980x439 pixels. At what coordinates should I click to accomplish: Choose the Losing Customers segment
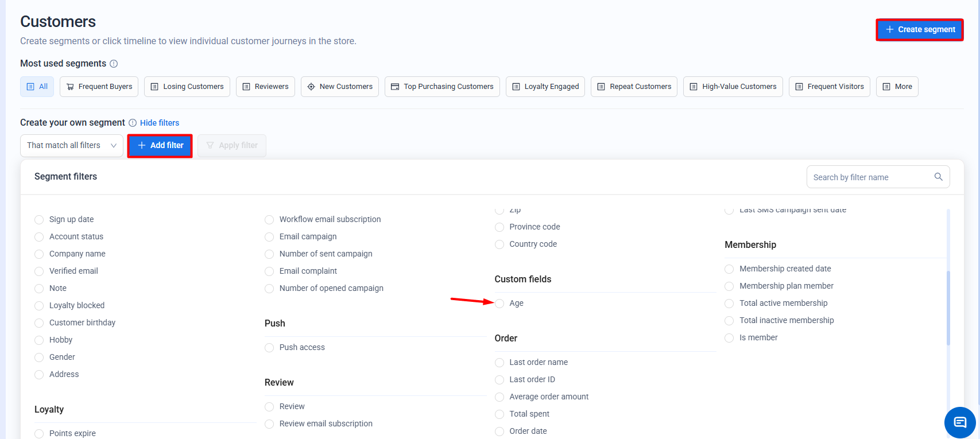(x=187, y=87)
